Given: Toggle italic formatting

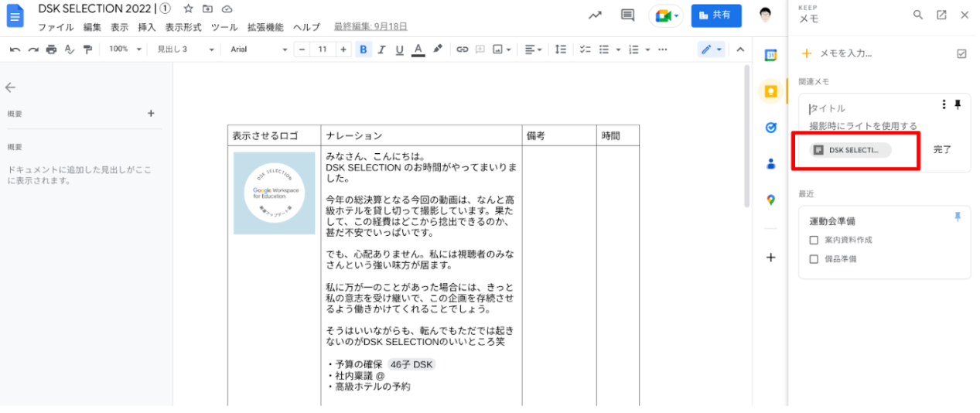Looking at the screenshot, I should (x=381, y=49).
